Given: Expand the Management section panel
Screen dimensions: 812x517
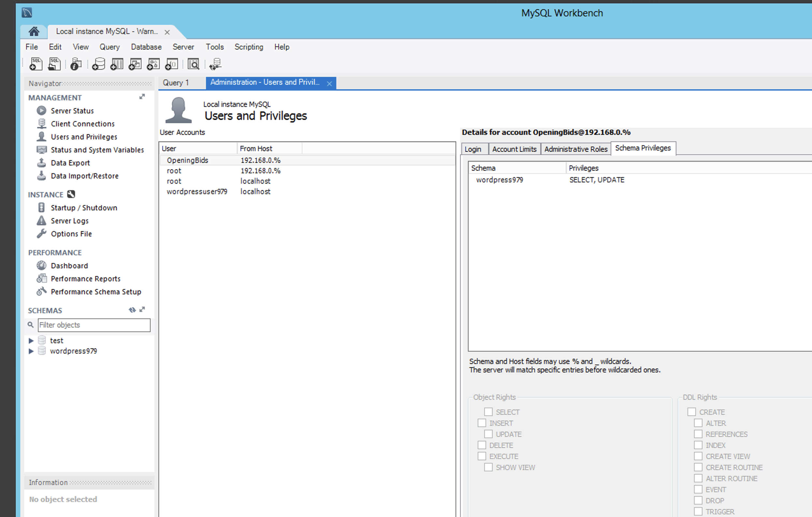Looking at the screenshot, I should (x=142, y=97).
